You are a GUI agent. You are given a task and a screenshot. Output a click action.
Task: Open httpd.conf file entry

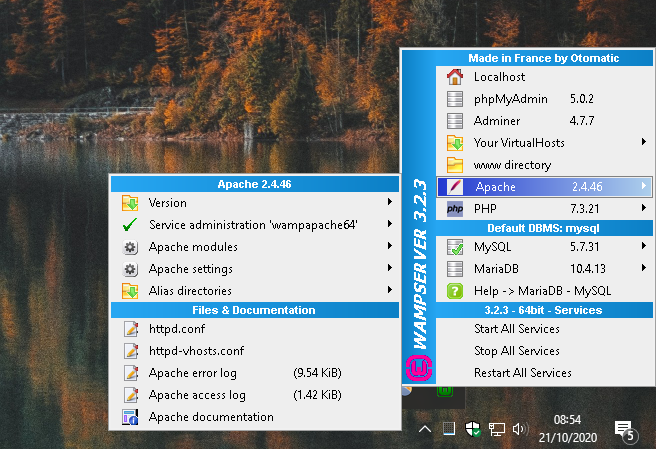click(x=254, y=329)
